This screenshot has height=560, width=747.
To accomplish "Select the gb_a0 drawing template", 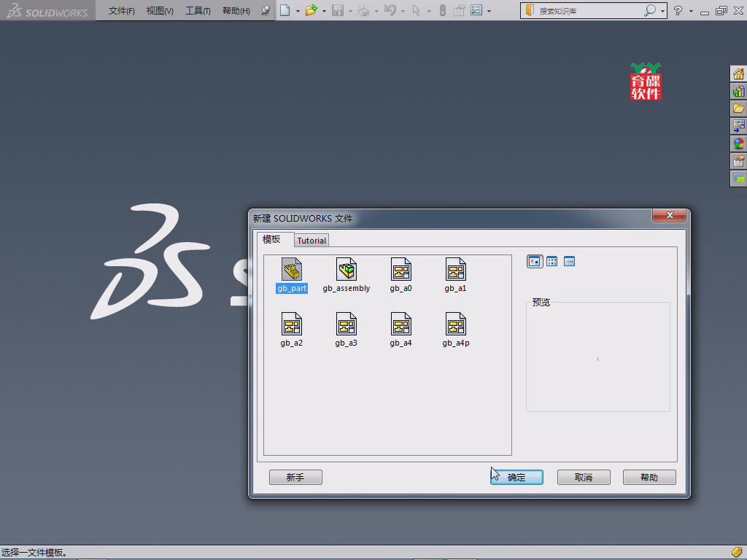I will tap(400, 275).
